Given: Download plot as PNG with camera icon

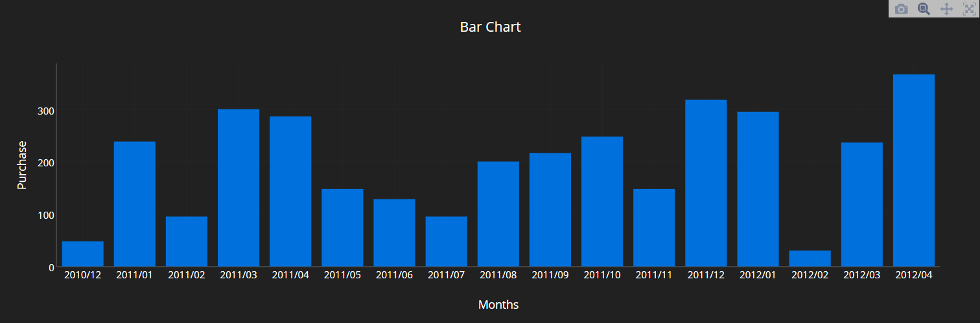Looking at the screenshot, I should point(901,9).
